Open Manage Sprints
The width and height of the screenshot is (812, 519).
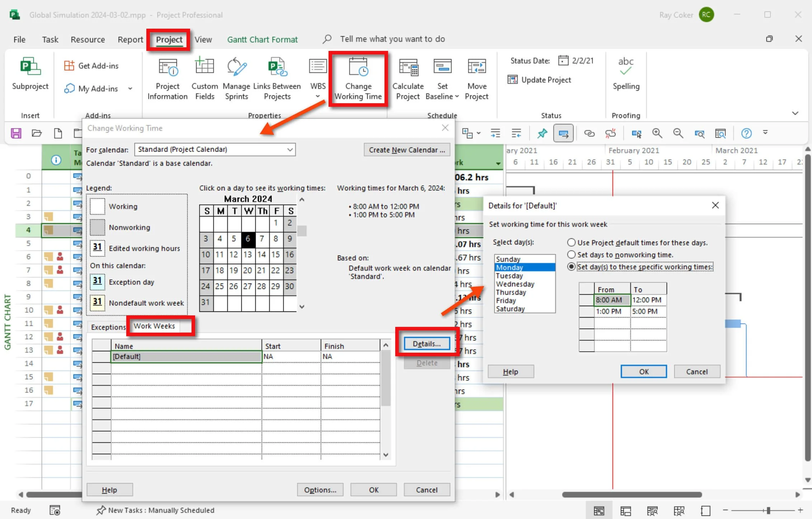click(236, 80)
